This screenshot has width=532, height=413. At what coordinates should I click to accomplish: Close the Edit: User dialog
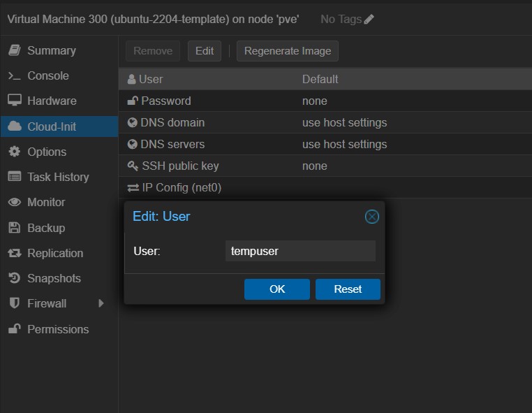coord(372,217)
